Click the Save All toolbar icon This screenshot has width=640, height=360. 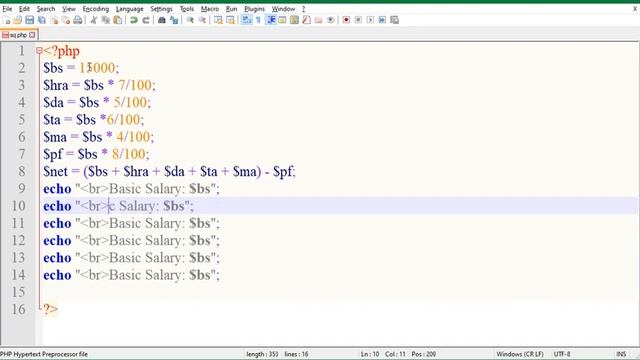point(42,20)
